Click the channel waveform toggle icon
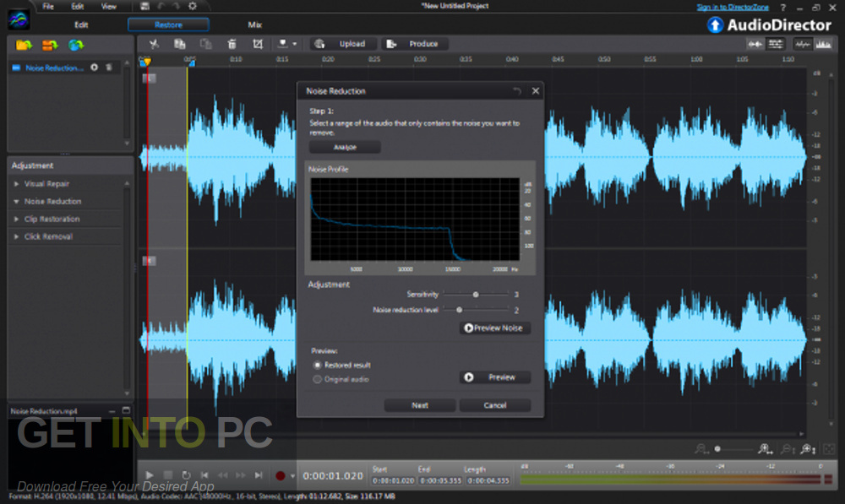The width and height of the screenshot is (845, 504). coord(755,44)
